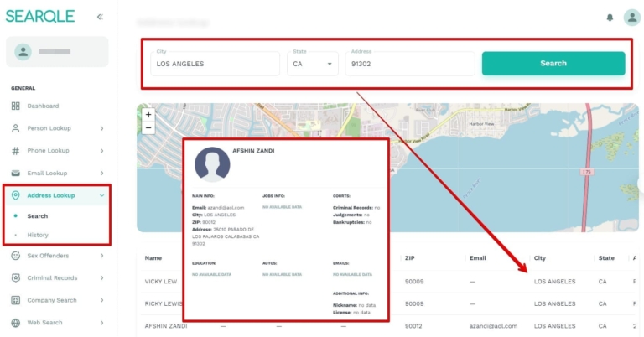Zoom out on the map

[148, 128]
